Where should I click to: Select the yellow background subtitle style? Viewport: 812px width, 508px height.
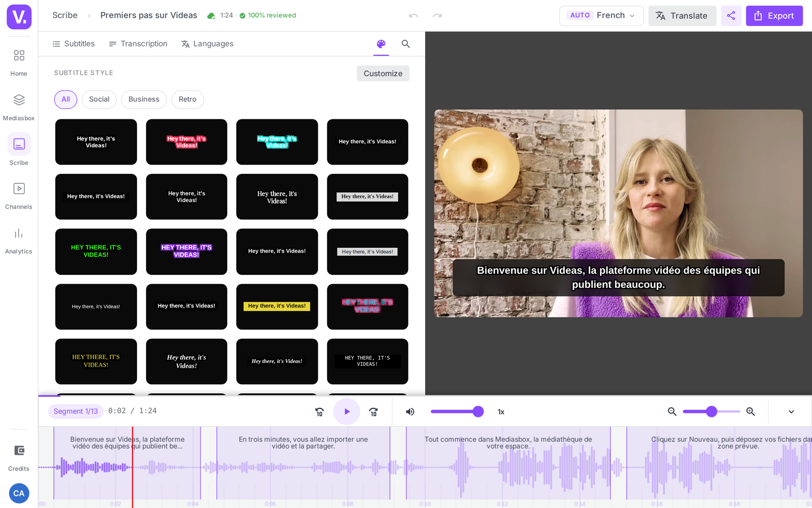pyautogui.click(x=277, y=306)
